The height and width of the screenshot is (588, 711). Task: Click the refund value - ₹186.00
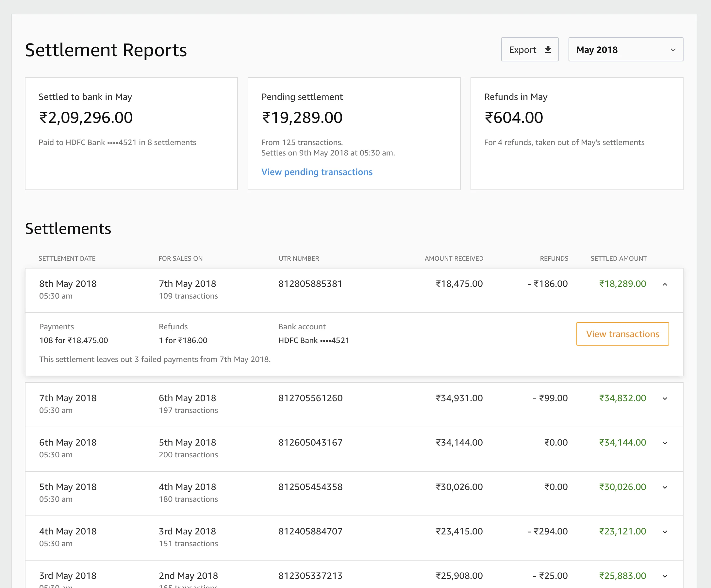tap(548, 284)
